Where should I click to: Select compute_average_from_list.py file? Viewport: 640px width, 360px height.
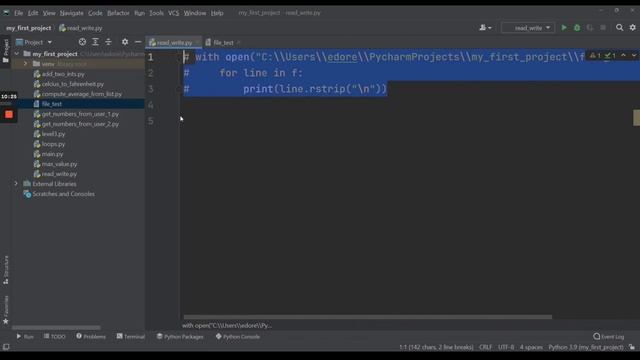(x=82, y=94)
